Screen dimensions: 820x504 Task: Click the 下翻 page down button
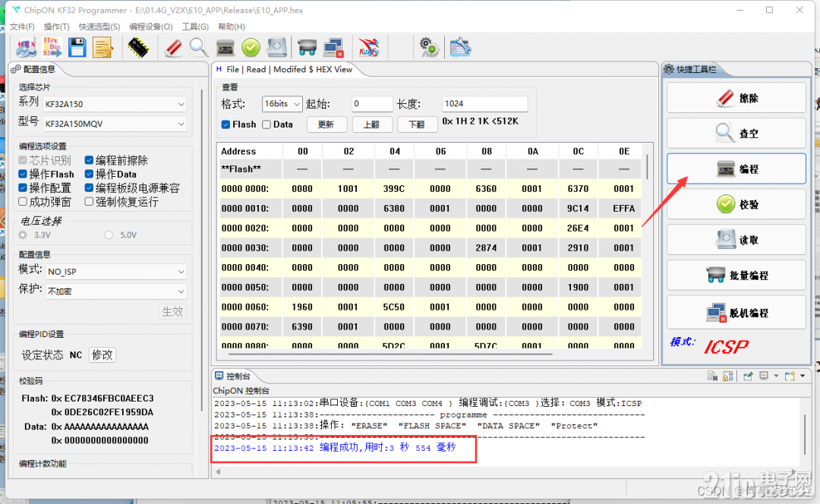417,124
